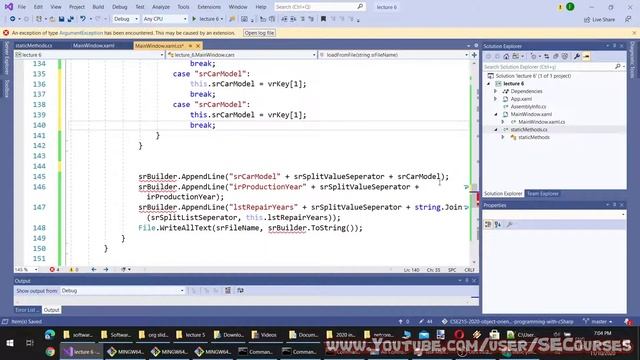Switch to the Error List tab
The image size is (640, 360).
pos(27,310)
